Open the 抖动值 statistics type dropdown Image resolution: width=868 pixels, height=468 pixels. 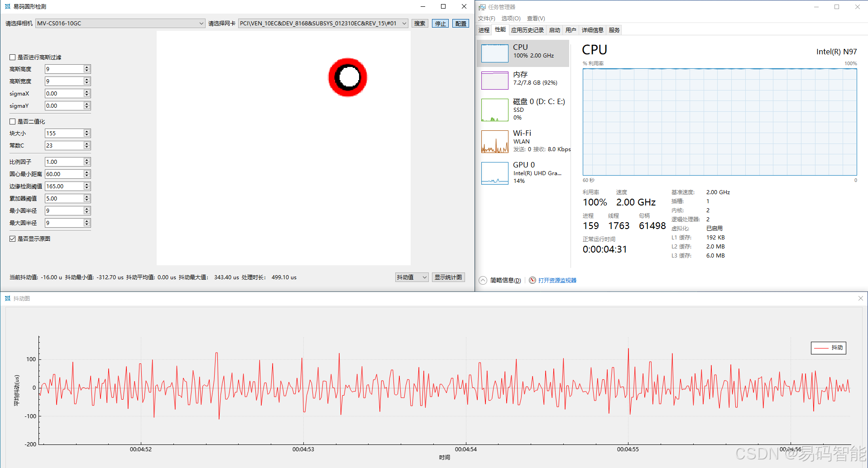412,277
